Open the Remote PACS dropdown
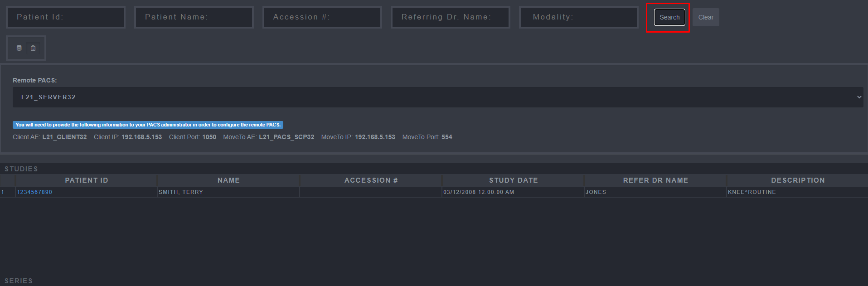 437,97
